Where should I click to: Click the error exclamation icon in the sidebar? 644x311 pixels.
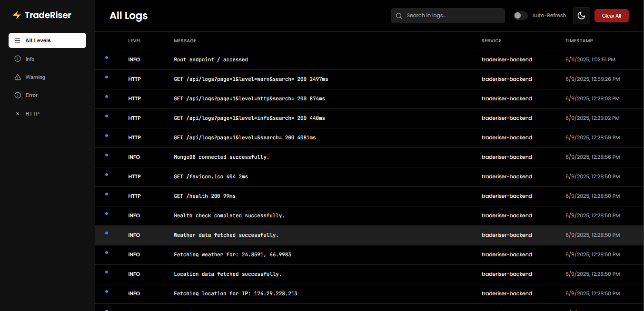tap(18, 95)
